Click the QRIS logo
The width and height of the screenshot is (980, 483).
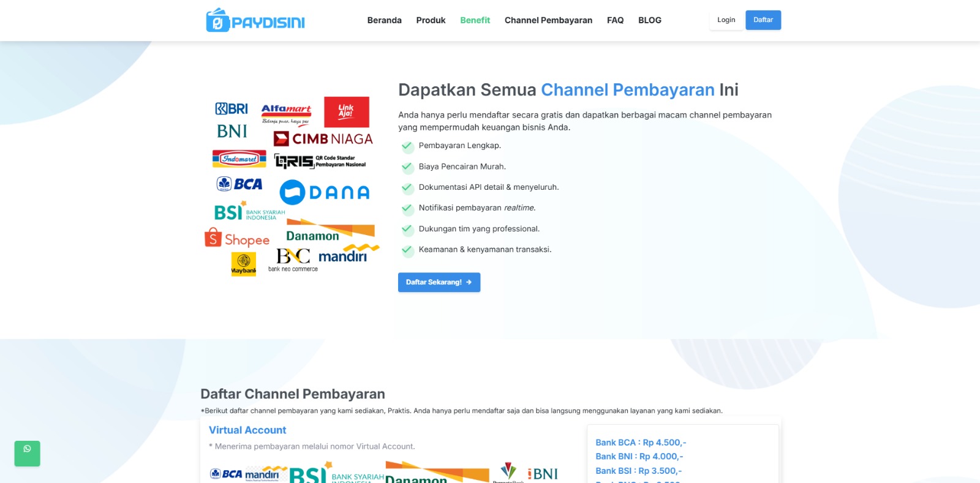[x=320, y=161]
